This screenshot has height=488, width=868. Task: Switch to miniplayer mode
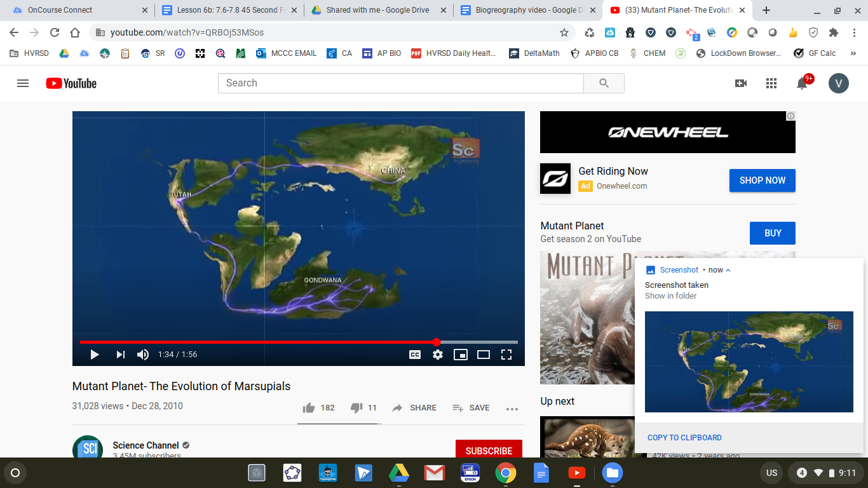(461, 355)
